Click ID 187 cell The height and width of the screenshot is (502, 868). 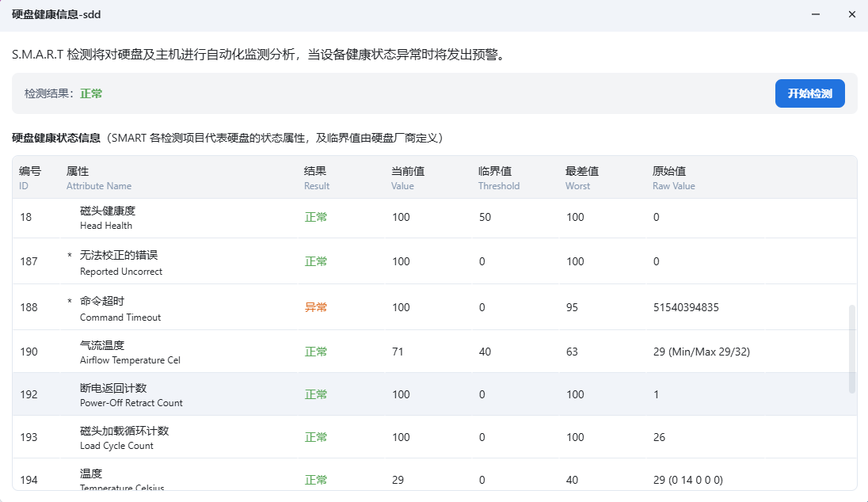[29, 261]
